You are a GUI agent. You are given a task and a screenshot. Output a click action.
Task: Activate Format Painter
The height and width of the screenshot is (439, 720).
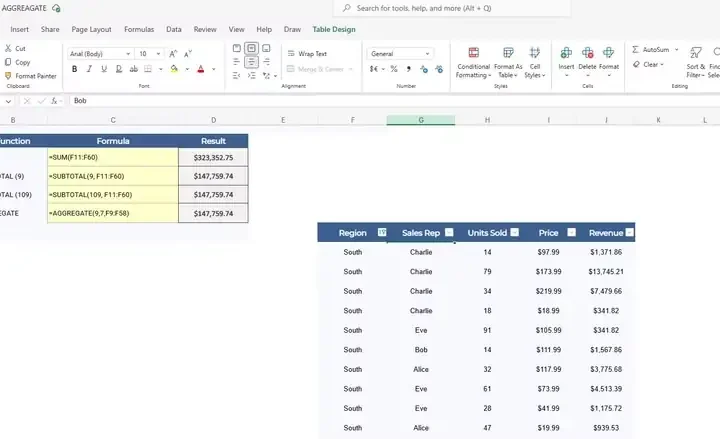click(x=30, y=76)
